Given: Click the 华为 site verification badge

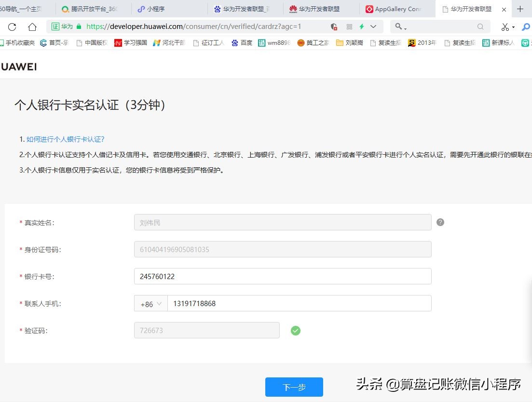Looking at the screenshot, I should click(62, 27).
